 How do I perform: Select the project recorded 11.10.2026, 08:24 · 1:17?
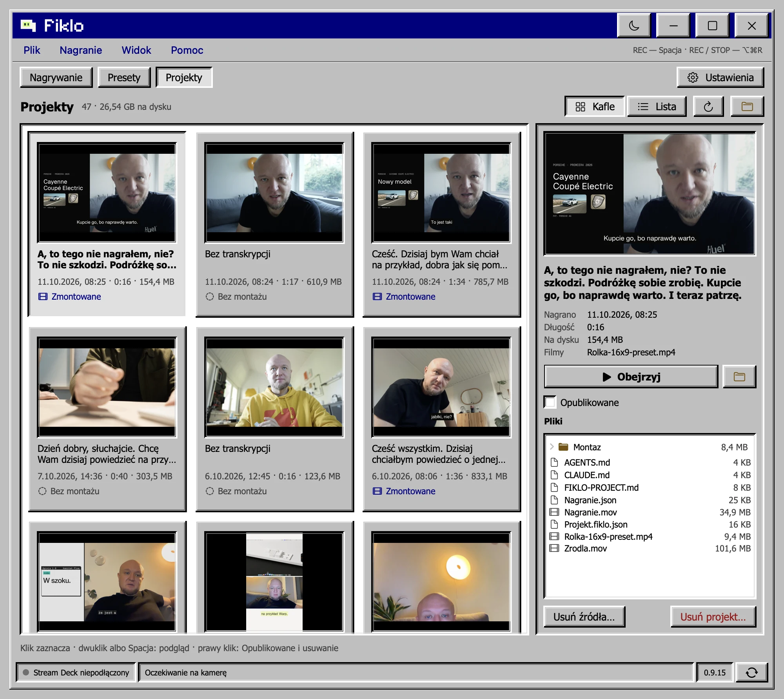tap(274, 225)
